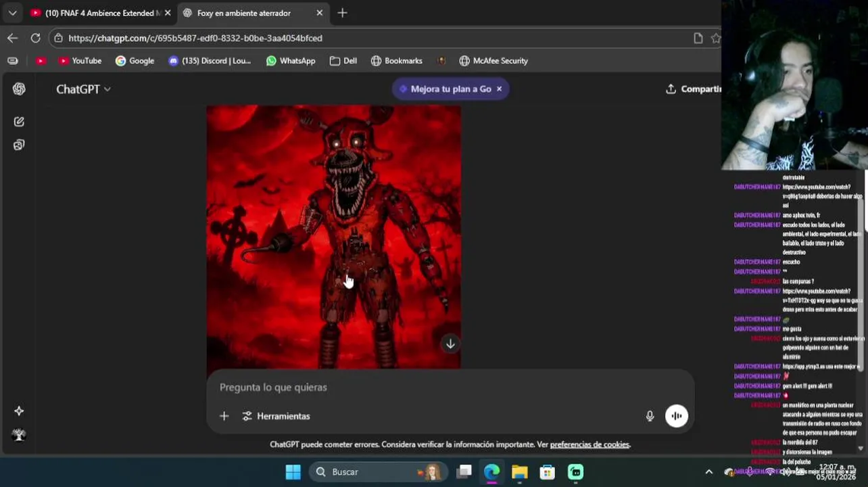868x487 pixels.
Task: Start a new chat from sidebar
Action: point(19,122)
